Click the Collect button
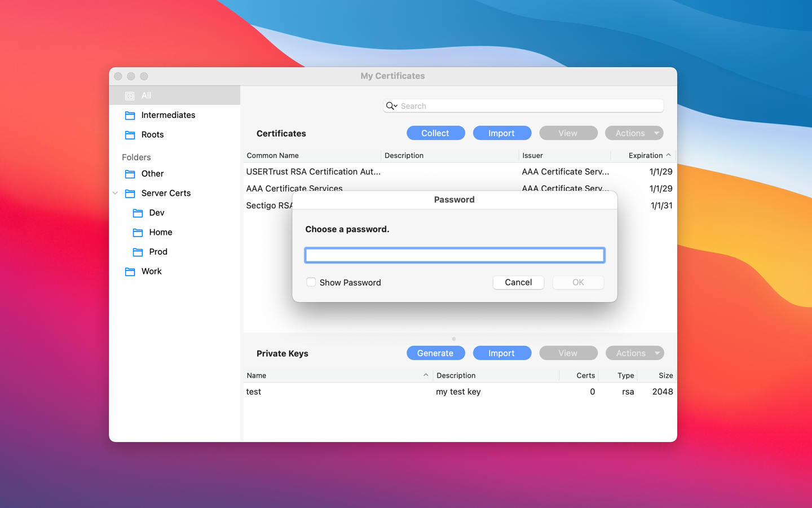812x508 pixels. click(435, 133)
